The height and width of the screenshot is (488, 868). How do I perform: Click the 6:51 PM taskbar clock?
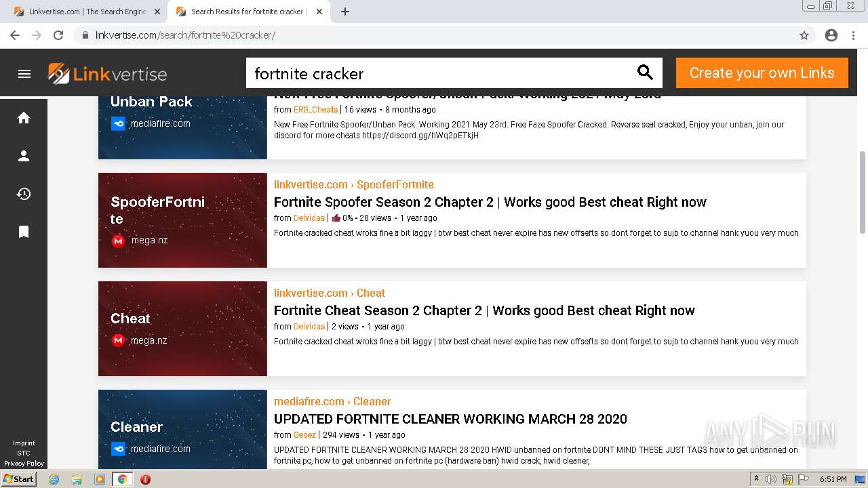coord(833,479)
